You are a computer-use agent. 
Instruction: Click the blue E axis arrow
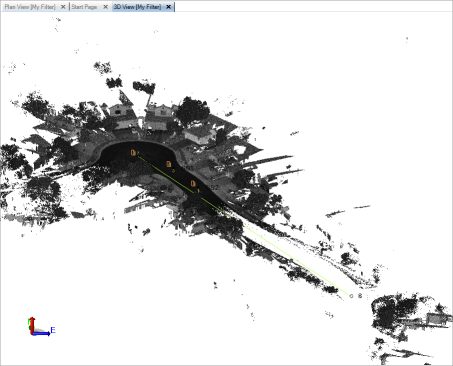pyautogui.click(x=43, y=333)
